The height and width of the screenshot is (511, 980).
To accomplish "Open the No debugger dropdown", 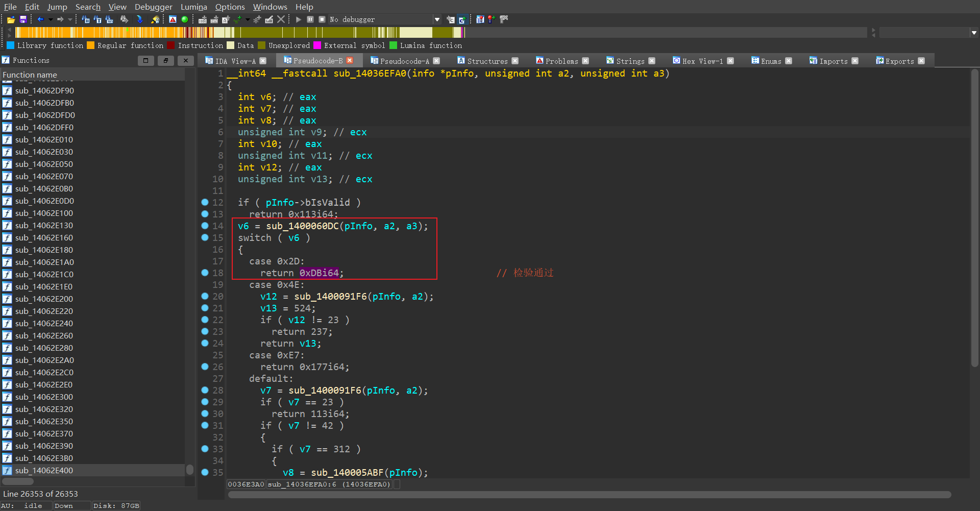I will point(437,19).
